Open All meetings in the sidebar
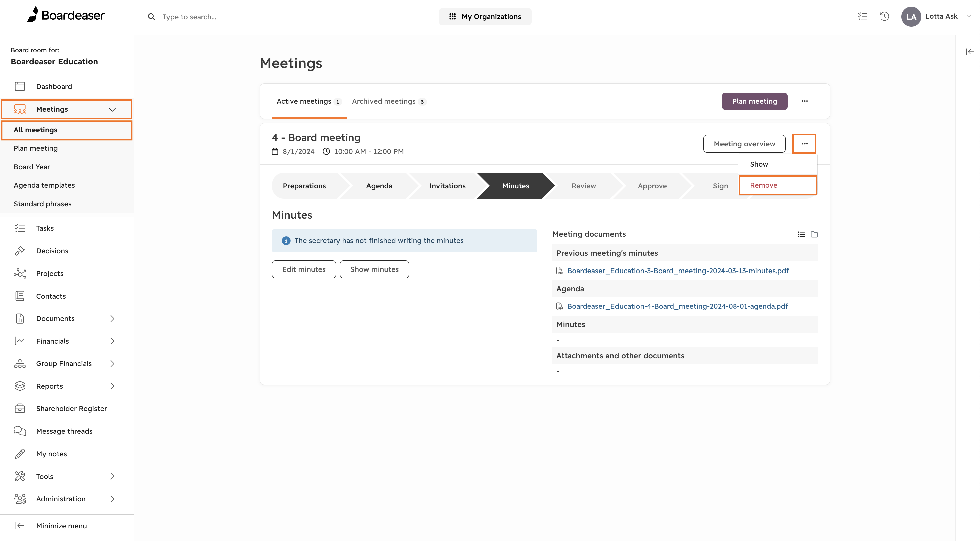 66,130
